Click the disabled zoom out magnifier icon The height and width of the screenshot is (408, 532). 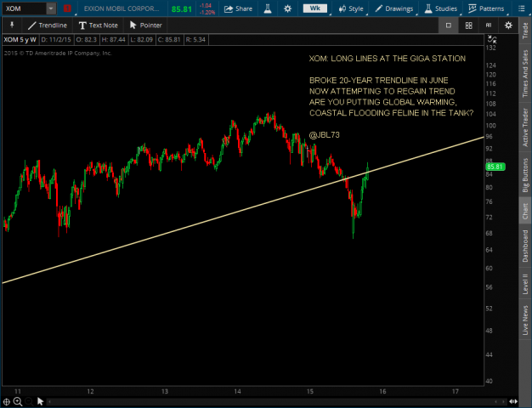click(29, 402)
